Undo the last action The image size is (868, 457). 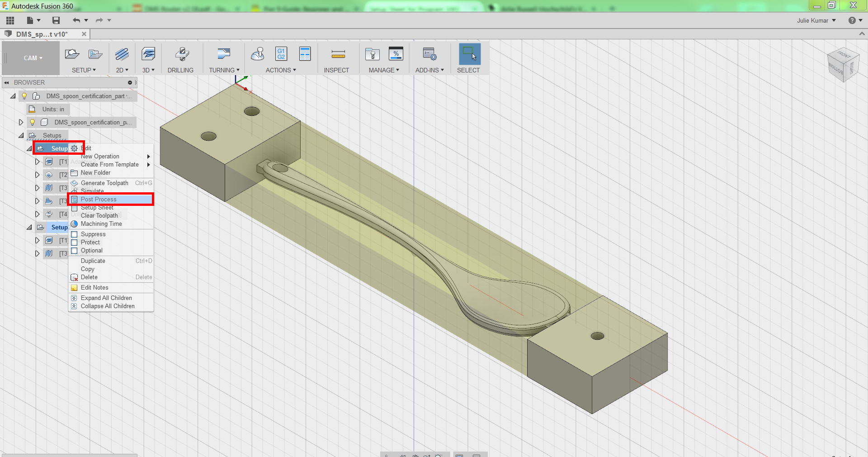[76, 20]
